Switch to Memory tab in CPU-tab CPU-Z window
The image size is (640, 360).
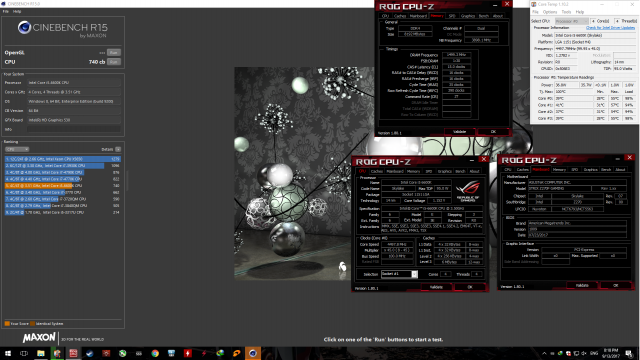[x=413, y=171]
